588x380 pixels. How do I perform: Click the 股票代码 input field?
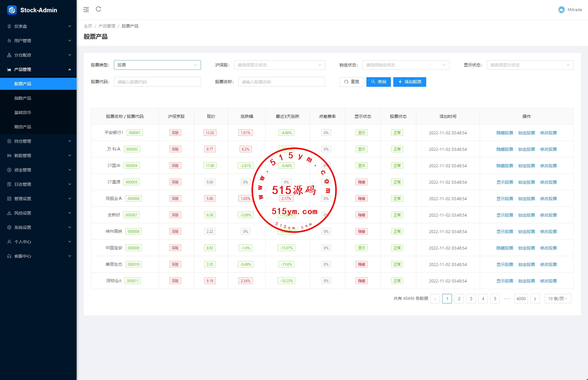[157, 82]
